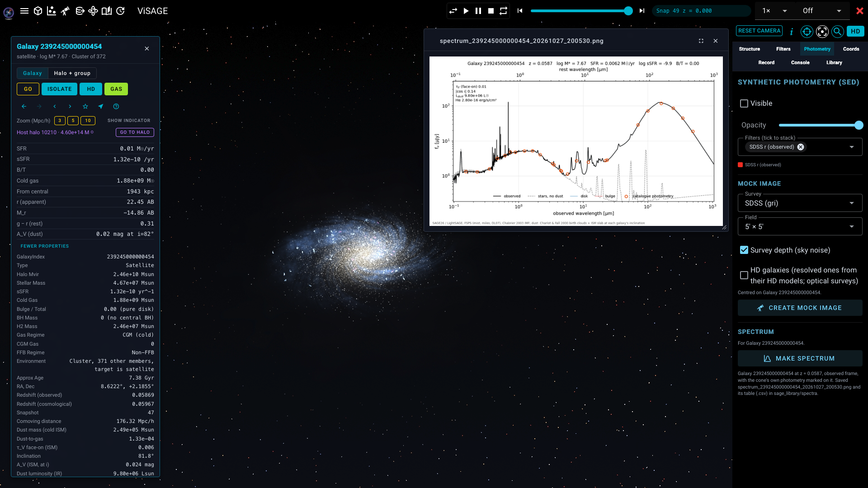Toggle the HD button in top right
The image size is (868, 488).
(855, 31)
